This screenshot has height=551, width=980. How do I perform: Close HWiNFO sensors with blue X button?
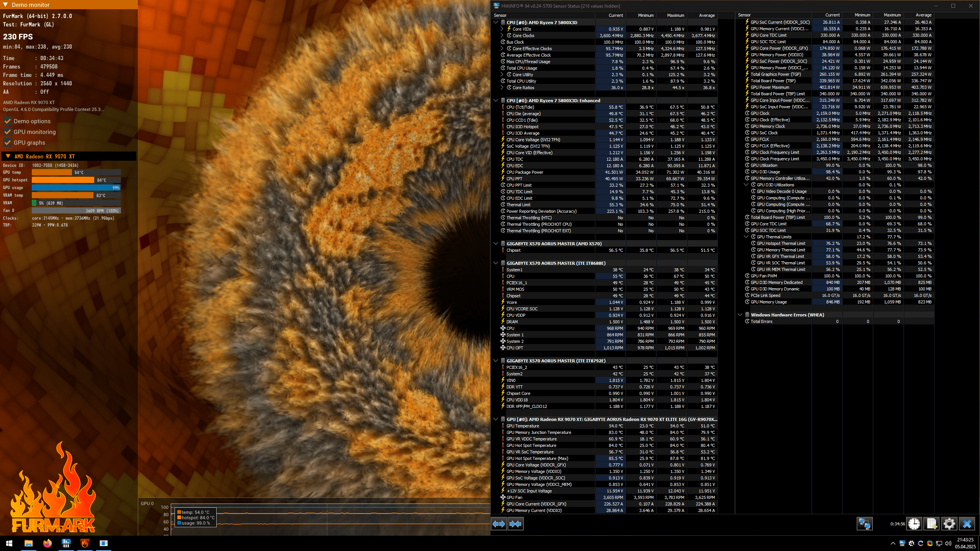point(967,524)
